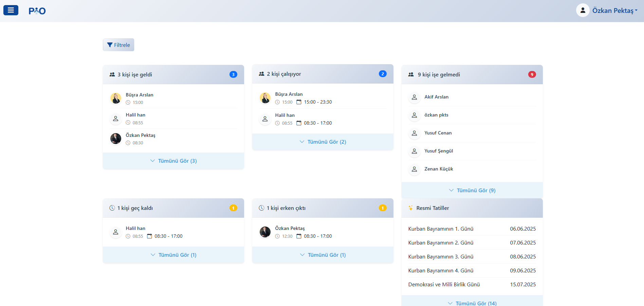Open the Özkan Pektaş account dropdown
The width and height of the screenshot is (644, 306).
[x=614, y=11]
